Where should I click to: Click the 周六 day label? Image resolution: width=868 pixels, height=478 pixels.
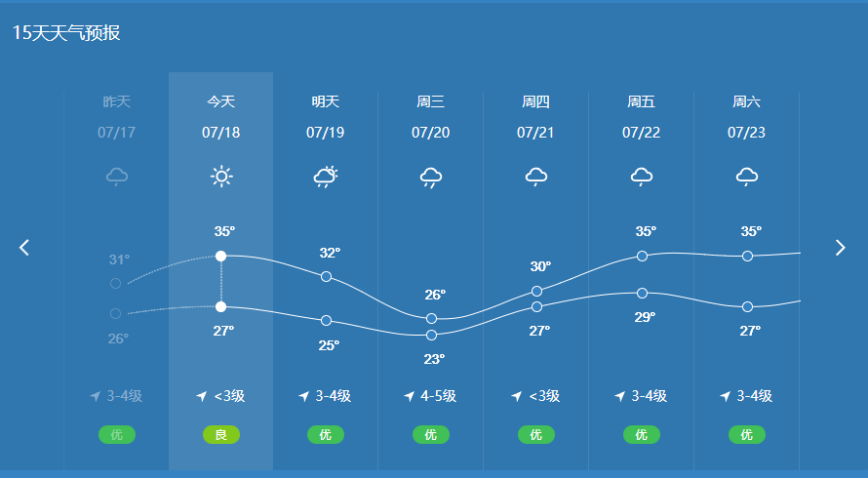tap(746, 101)
